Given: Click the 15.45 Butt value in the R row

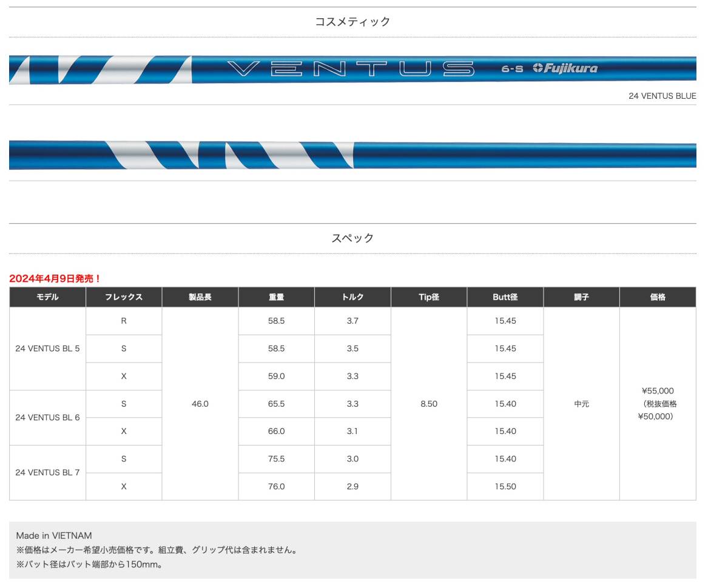Looking at the screenshot, I should point(505,321).
